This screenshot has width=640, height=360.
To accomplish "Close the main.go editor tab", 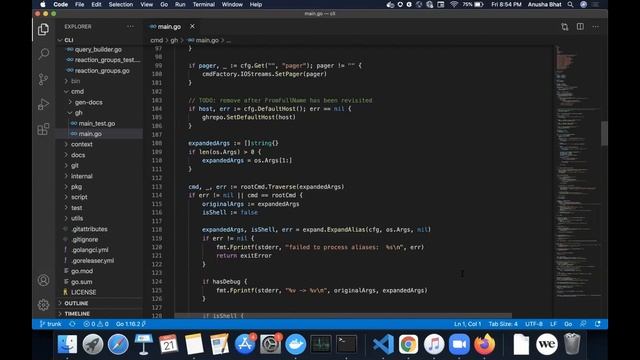I will point(192,27).
